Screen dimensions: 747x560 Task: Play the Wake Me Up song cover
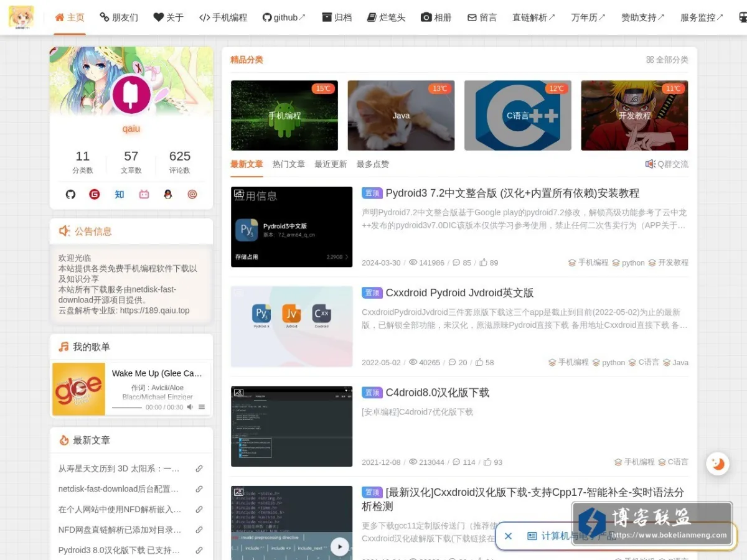coord(78,389)
